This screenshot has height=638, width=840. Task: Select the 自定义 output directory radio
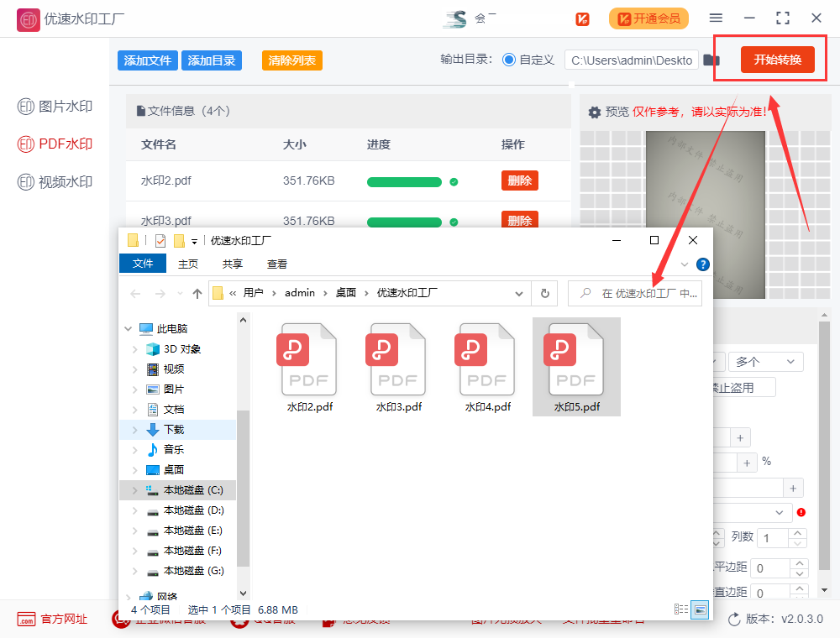pos(508,60)
